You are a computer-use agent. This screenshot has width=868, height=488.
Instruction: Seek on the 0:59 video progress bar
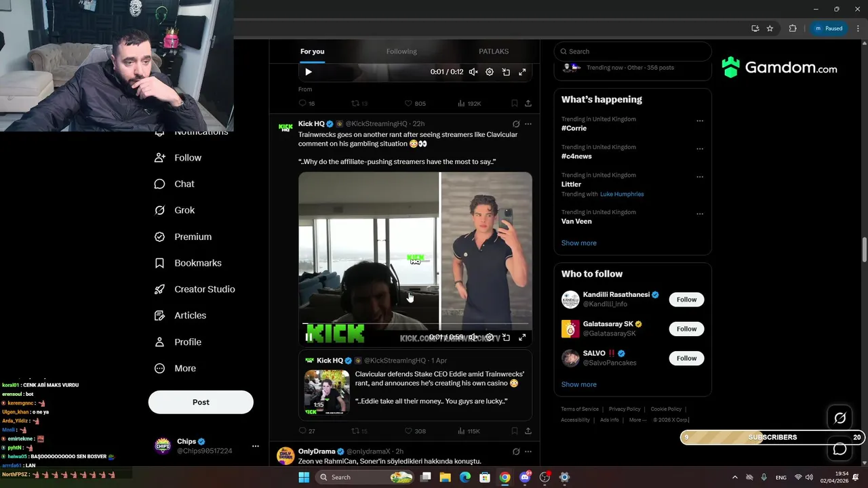click(415, 324)
